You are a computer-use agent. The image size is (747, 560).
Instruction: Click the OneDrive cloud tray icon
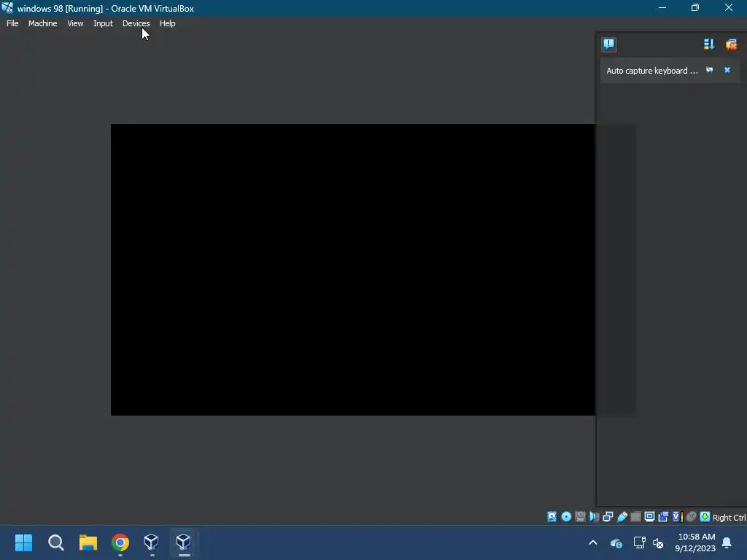click(x=616, y=542)
